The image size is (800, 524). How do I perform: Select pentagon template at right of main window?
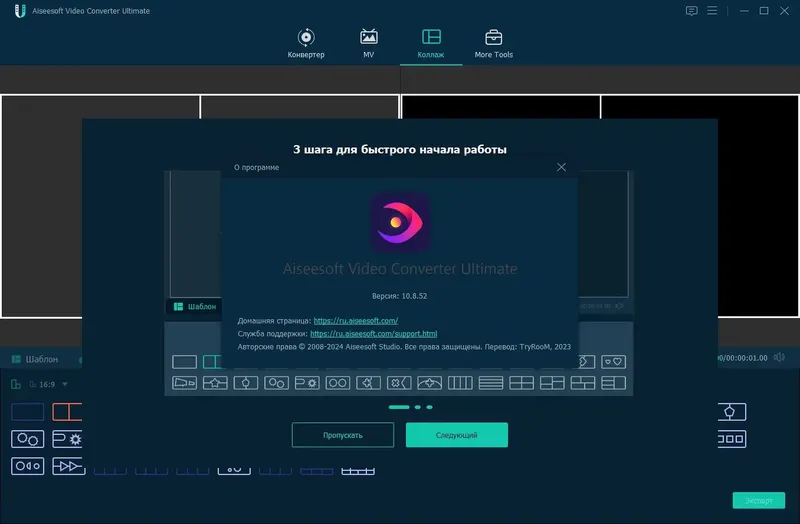coord(732,412)
